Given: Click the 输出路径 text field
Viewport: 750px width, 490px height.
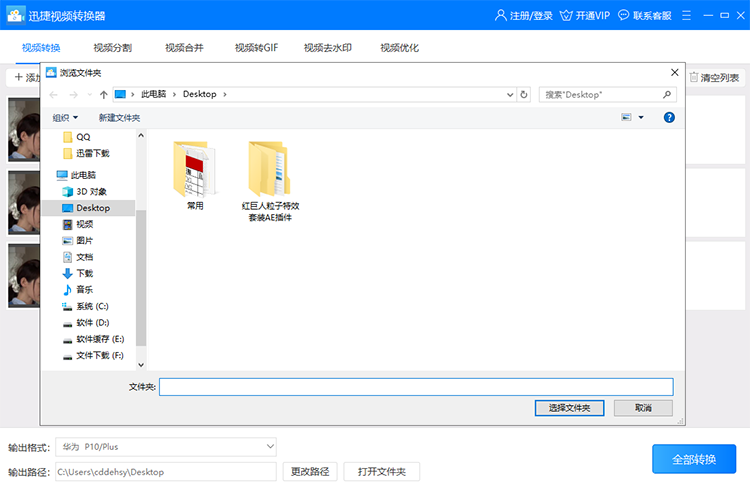Looking at the screenshot, I should pos(166,471).
